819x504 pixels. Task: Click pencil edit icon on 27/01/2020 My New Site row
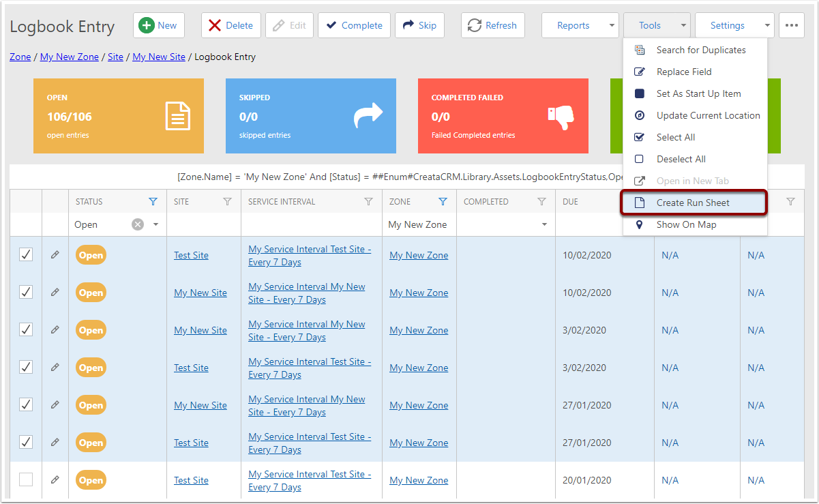pos(55,404)
